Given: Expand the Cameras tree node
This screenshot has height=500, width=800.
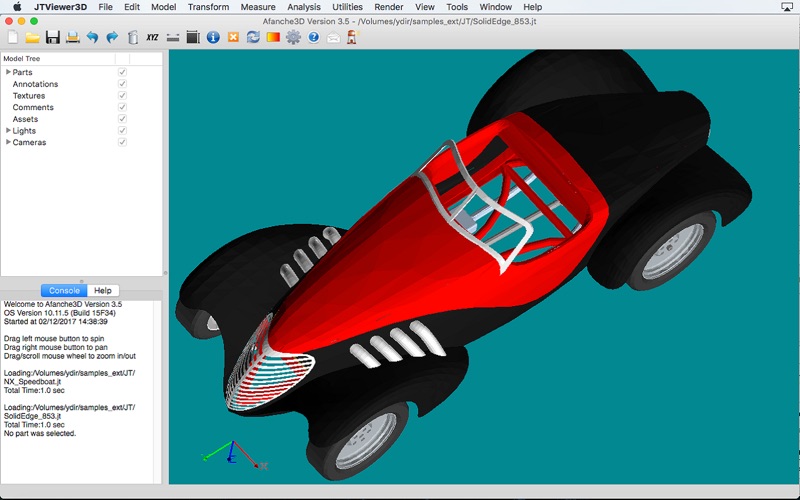Looking at the screenshot, I should pyautogui.click(x=8, y=142).
